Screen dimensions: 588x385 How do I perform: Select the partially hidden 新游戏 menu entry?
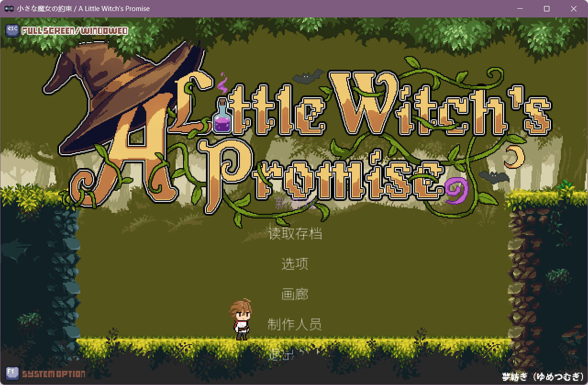[295, 204]
